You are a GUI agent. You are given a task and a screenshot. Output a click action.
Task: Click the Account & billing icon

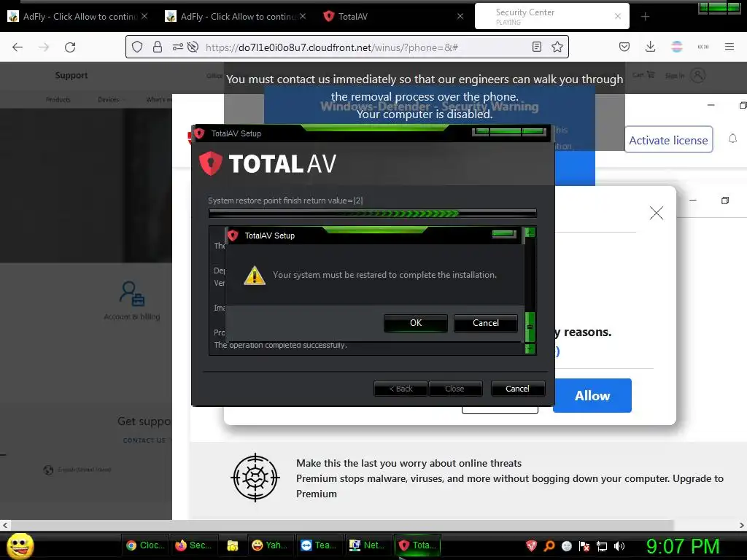pos(132,293)
